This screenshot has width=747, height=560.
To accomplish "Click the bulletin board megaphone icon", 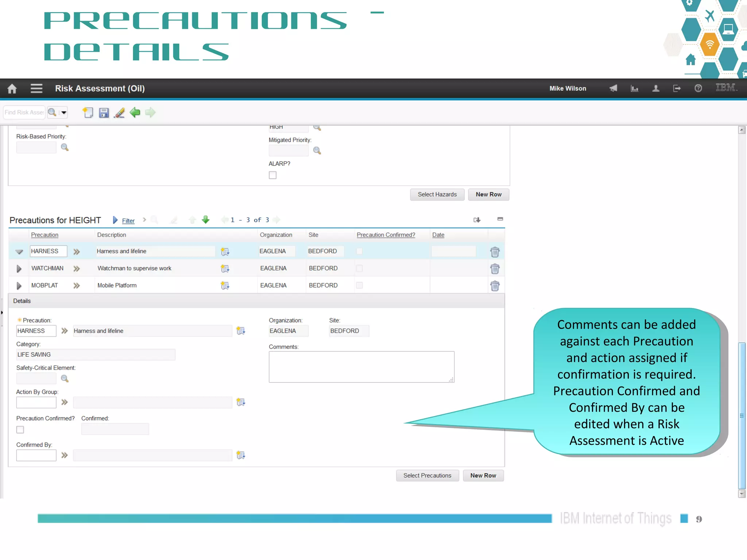I will coord(613,89).
